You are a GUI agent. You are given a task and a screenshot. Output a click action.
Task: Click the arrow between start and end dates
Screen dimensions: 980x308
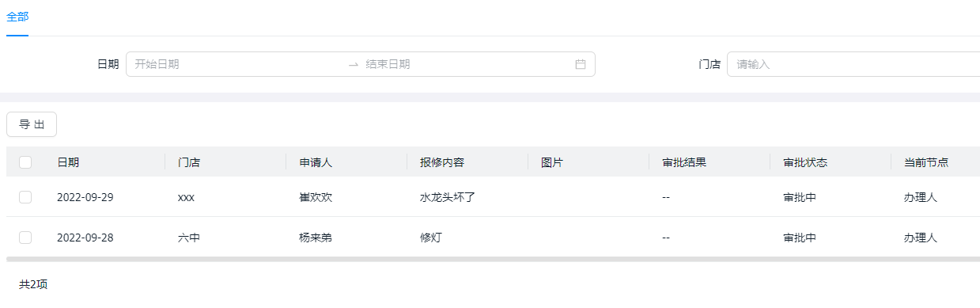click(x=354, y=65)
